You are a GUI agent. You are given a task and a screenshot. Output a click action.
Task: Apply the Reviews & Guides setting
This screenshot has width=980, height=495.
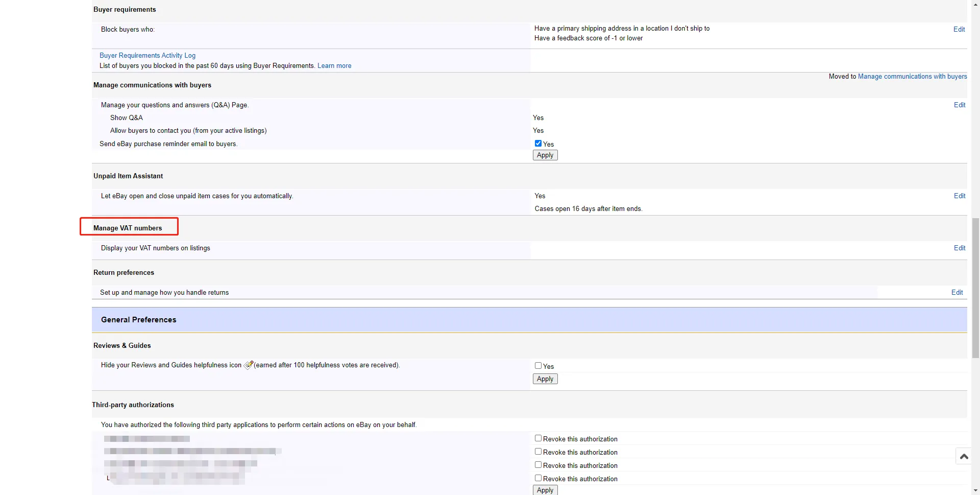point(545,379)
